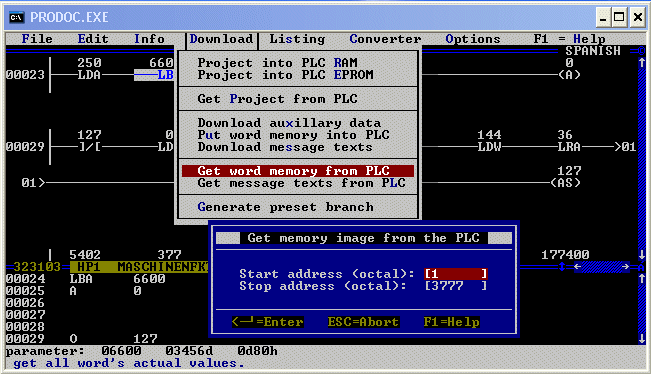Click F1=Help in the dialog
Image resolution: width=651 pixels, height=374 pixels.
[451, 322]
